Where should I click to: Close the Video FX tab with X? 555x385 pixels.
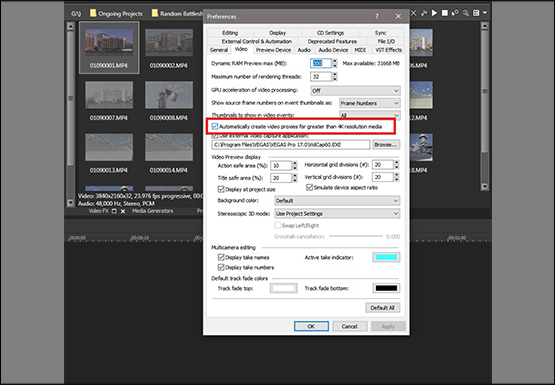tap(123, 211)
